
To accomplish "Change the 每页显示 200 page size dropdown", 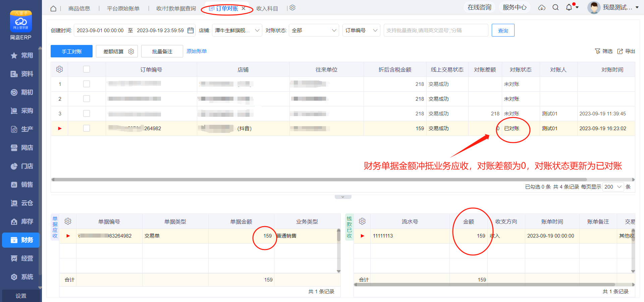I will (613, 187).
